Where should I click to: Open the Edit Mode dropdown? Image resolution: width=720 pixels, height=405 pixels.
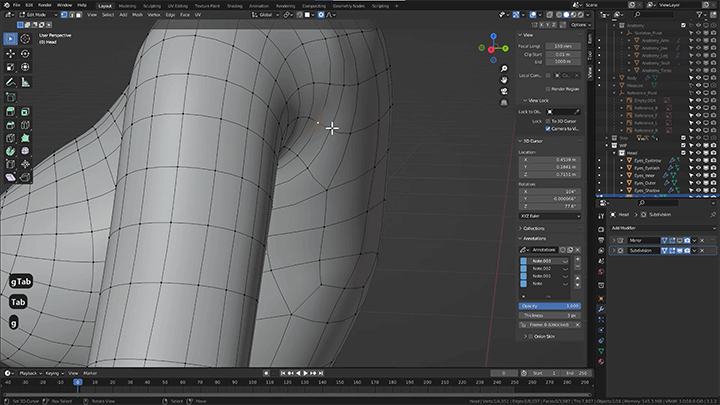click(x=39, y=15)
